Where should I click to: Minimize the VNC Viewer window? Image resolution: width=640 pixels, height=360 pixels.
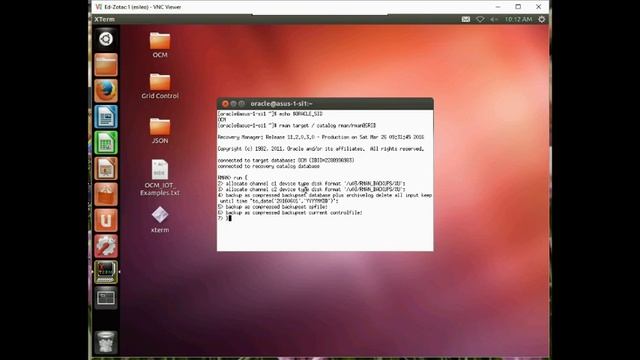click(x=498, y=7)
